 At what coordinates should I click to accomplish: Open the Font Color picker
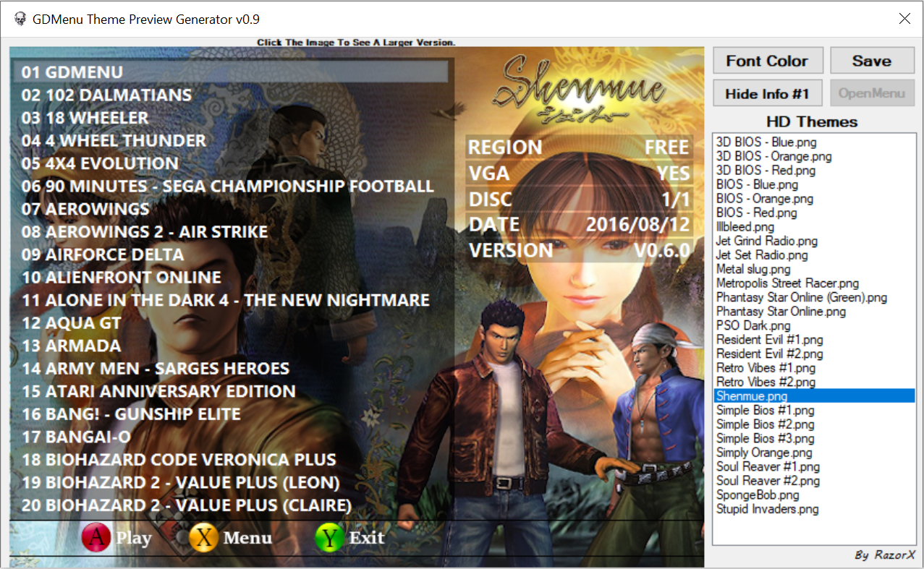click(768, 61)
